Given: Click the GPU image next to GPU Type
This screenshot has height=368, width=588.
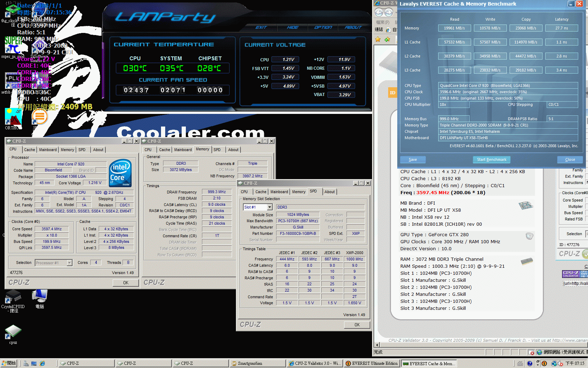Looking at the screenshot, I should click(529, 236).
